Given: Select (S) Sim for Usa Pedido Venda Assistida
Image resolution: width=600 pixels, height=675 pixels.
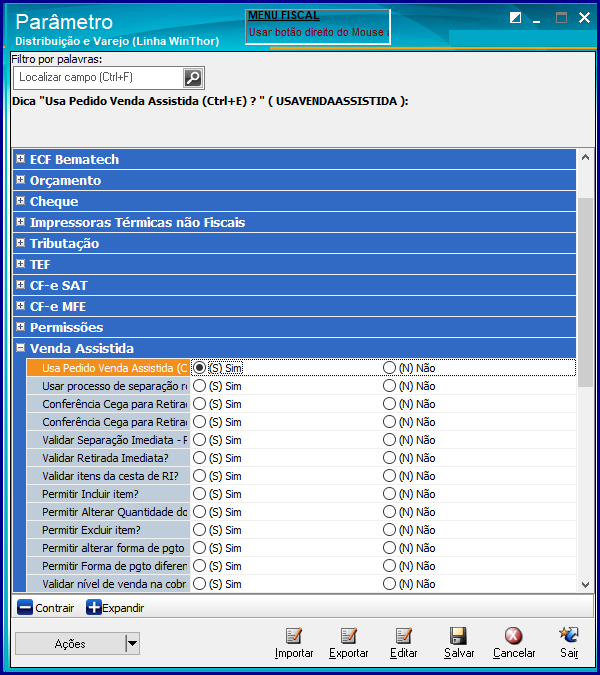Looking at the screenshot, I should [x=199, y=368].
